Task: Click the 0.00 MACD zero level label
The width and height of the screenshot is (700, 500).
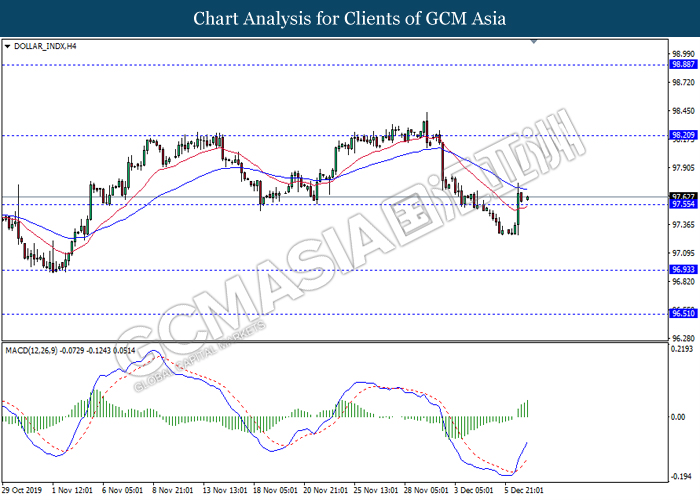Action: click(x=680, y=417)
